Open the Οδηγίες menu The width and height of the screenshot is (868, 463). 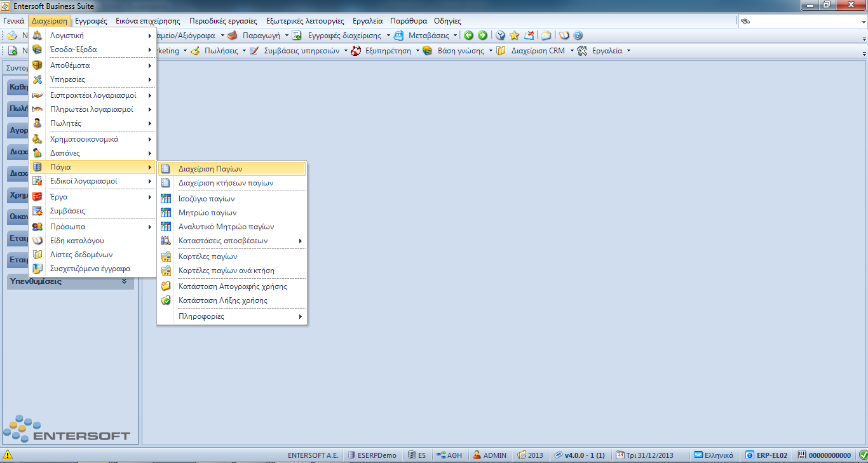click(447, 21)
